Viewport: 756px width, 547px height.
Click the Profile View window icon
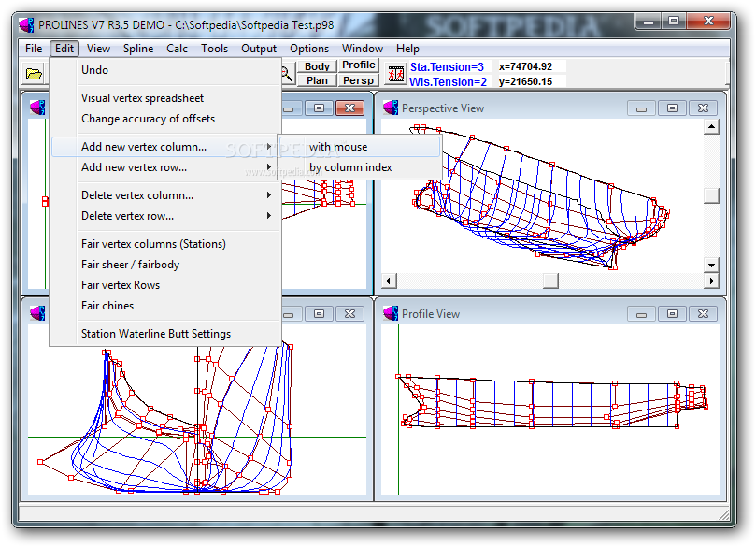pos(391,313)
